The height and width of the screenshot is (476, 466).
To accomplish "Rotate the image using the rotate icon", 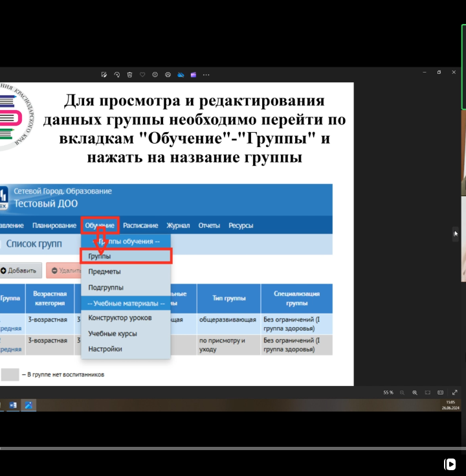I will point(117,74).
